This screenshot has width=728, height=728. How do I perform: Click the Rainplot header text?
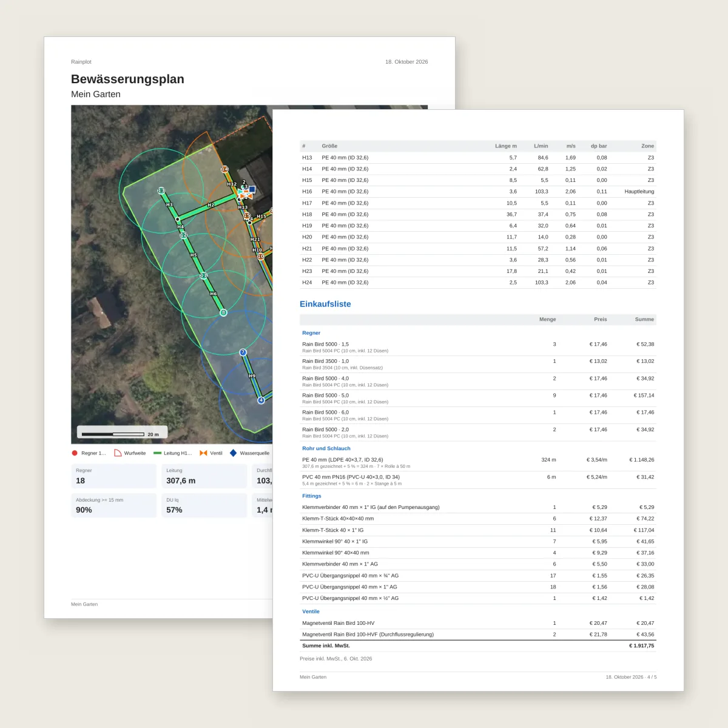[81, 62]
